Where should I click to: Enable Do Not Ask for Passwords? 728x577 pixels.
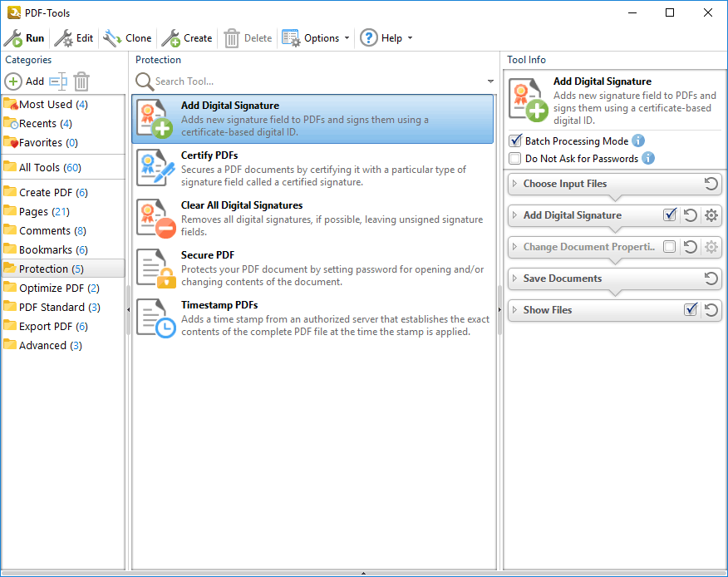pyautogui.click(x=515, y=159)
